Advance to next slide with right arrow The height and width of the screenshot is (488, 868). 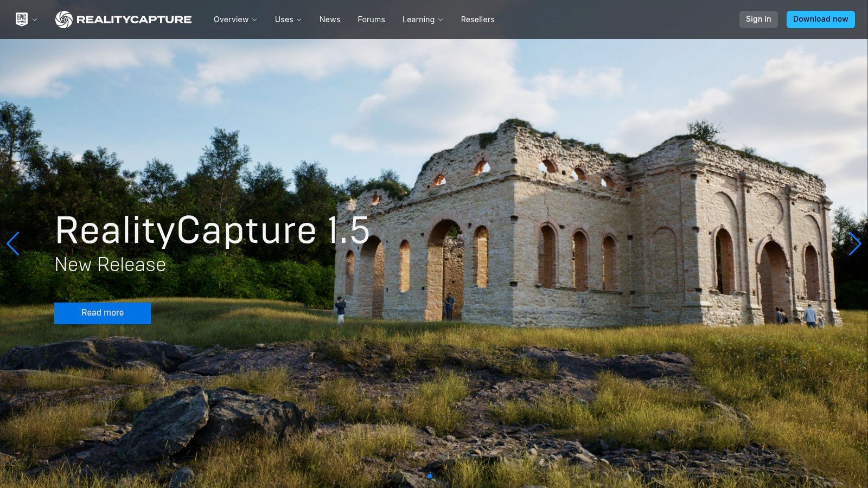click(x=855, y=243)
